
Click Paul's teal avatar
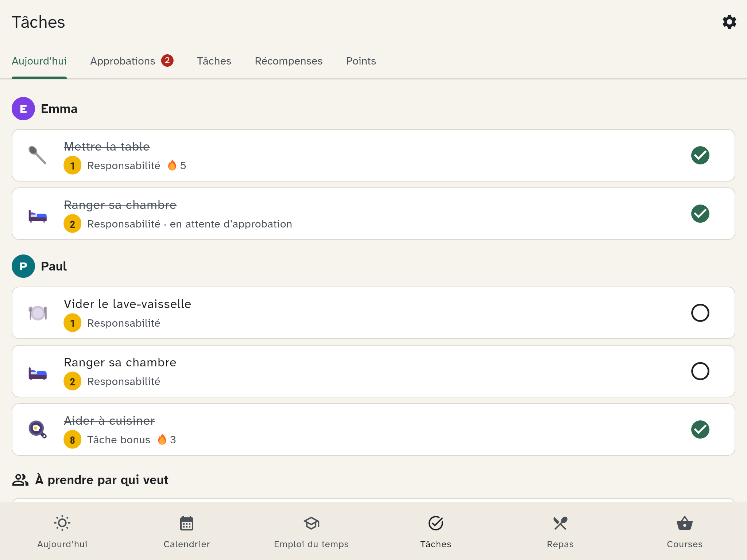tap(23, 266)
